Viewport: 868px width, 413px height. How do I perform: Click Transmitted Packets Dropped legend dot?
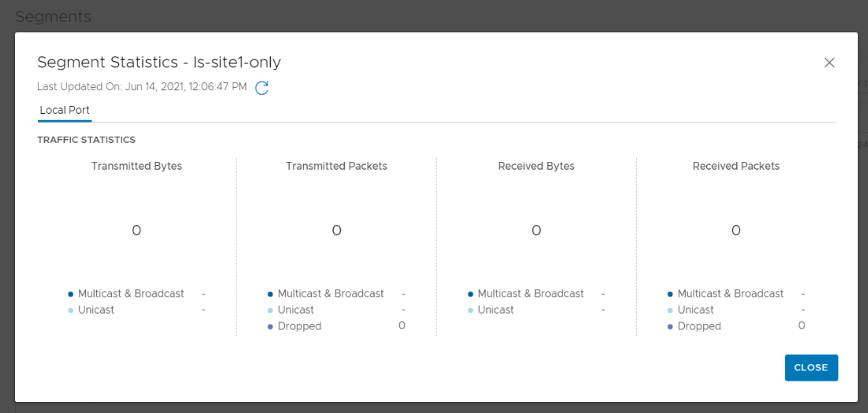(x=271, y=327)
